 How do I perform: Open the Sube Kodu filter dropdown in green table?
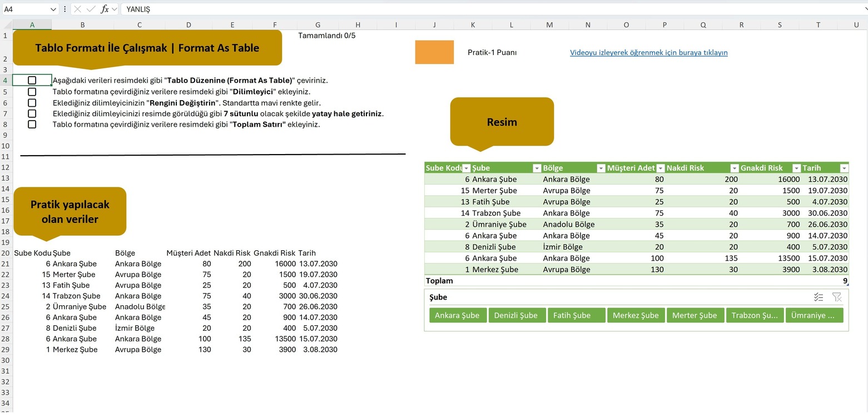point(467,168)
